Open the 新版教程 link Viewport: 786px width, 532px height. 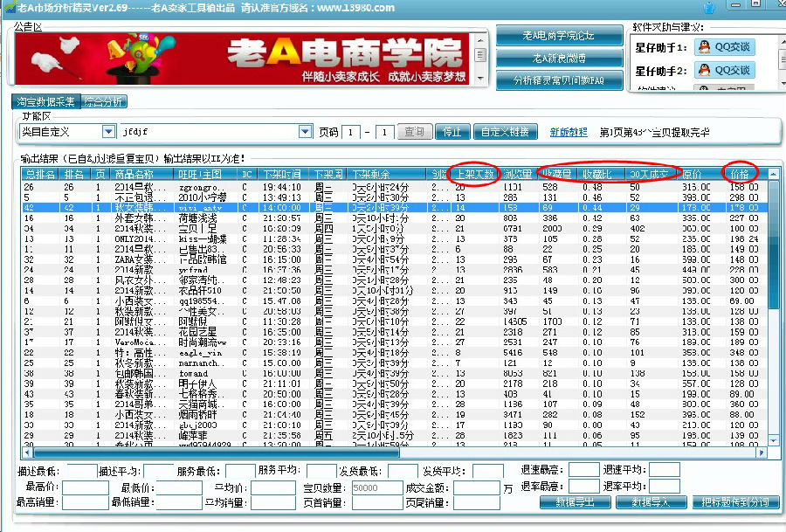tap(569, 132)
